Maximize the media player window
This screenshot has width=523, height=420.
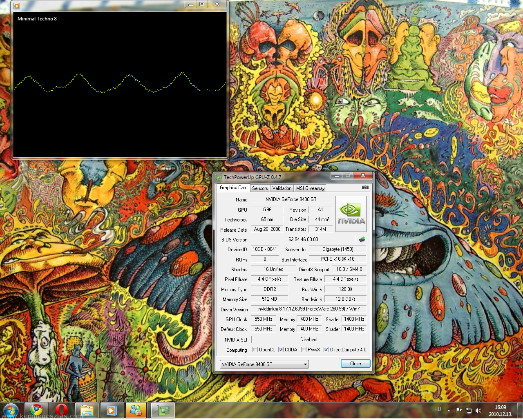tap(202, 4)
